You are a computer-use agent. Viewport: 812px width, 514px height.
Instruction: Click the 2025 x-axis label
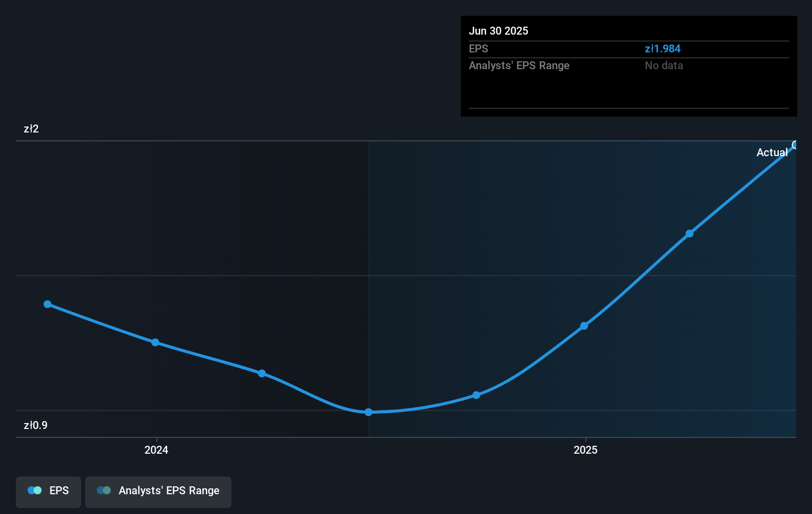pos(586,450)
